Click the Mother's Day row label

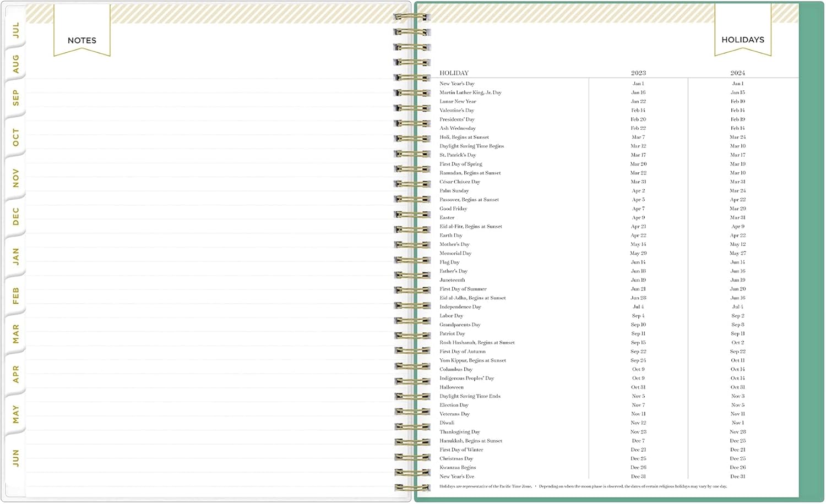tap(454, 244)
